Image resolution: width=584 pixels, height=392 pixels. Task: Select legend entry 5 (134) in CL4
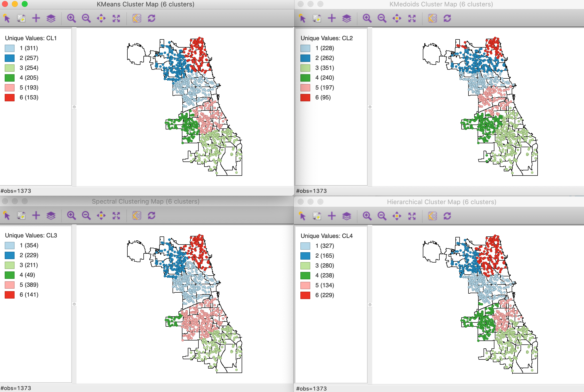pyautogui.click(x=325, y=285)
